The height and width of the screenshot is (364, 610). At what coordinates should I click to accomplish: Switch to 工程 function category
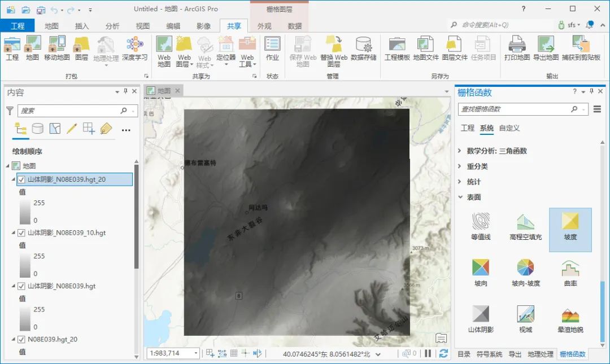[x=467, y=128]
